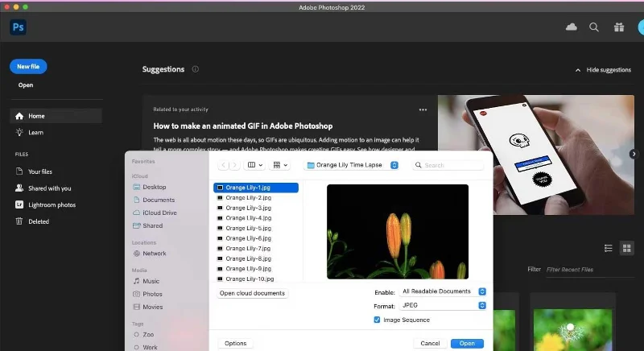Open the Orange Lily Time Lapse folder popup

(x=353, y=165)
